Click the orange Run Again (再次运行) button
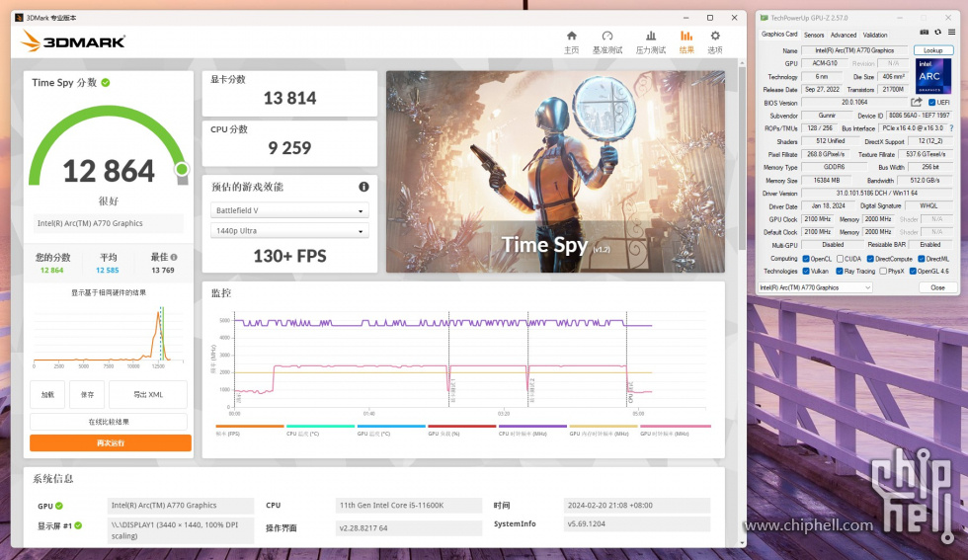Screen dimensions: 968x560 click(x=111, y=442)
